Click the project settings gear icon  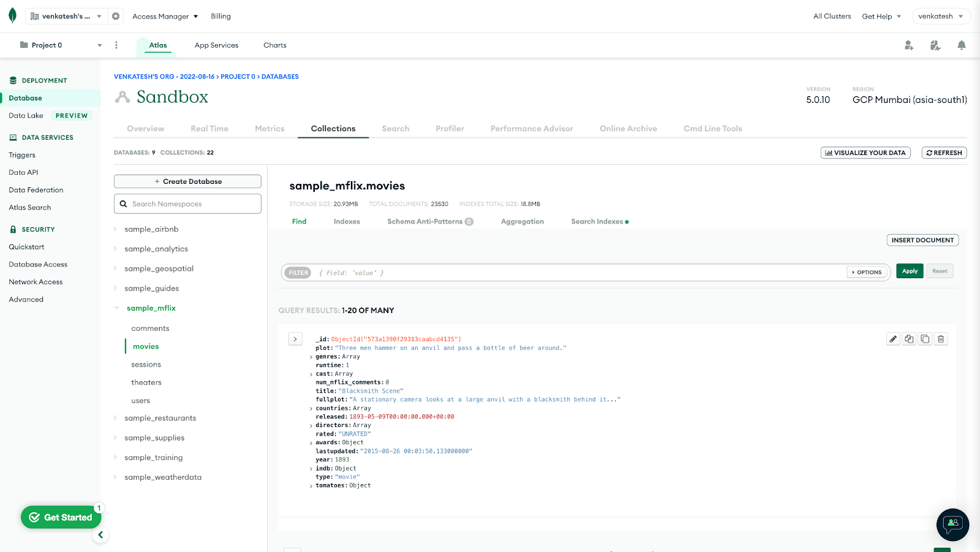(x=116, y=17)
